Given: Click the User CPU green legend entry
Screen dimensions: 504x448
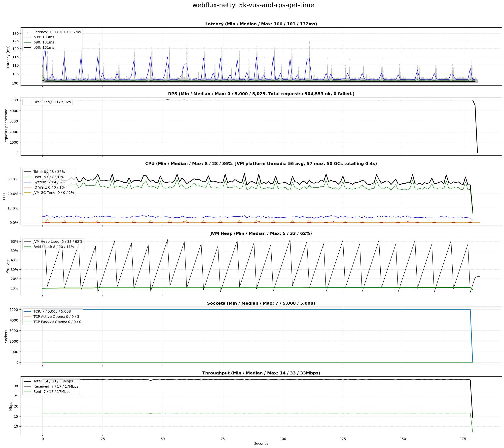Looking at the screenshot, I should (x=49, y=177).
